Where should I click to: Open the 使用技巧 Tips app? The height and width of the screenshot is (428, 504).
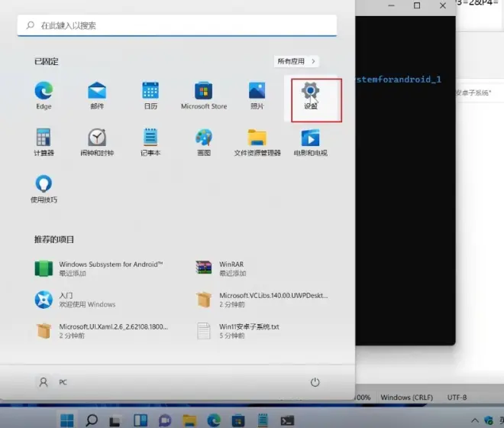[44, 189]
